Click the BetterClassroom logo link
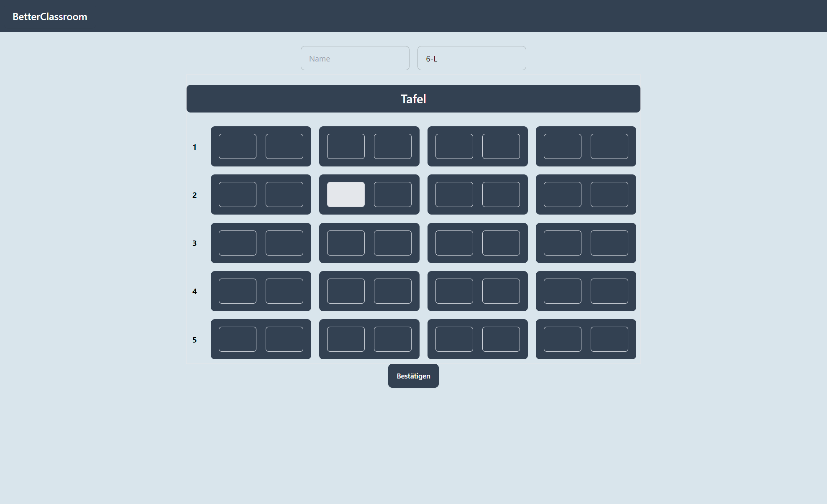The height and width of the screenshot is (504, 827). click(x=50, y=17)
